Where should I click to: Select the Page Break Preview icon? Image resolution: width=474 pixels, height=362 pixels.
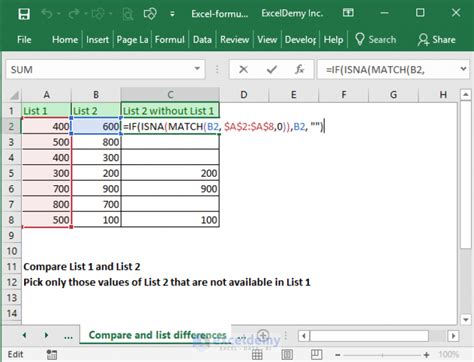point(316,355)
